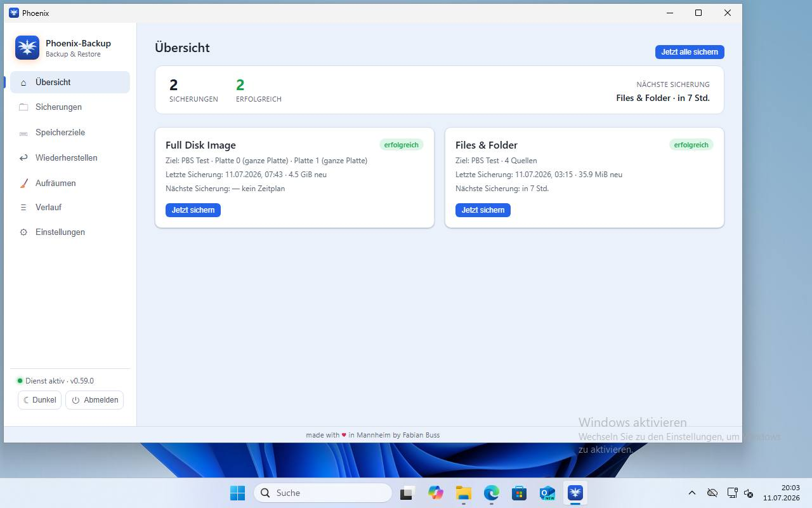Click 'Letzte Sicherung: 11.07.2026, 03:15' line

(x=539, y=175)
